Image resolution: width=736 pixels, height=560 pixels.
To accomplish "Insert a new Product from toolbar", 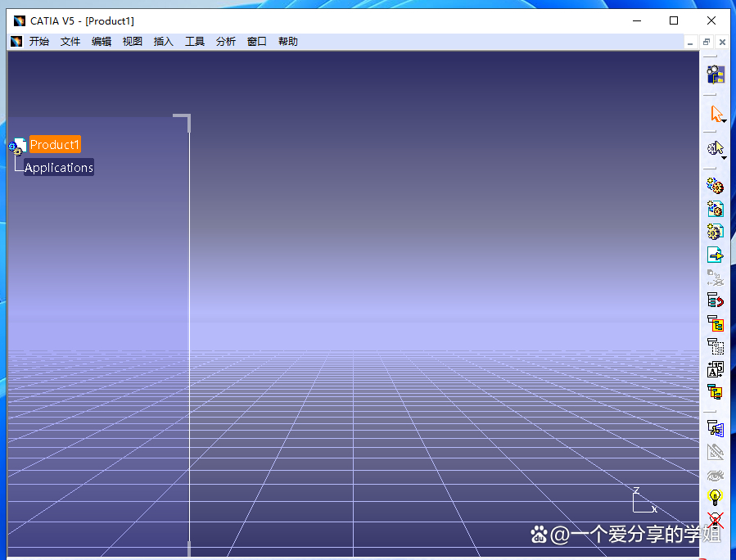I will [x=716, y=209].
